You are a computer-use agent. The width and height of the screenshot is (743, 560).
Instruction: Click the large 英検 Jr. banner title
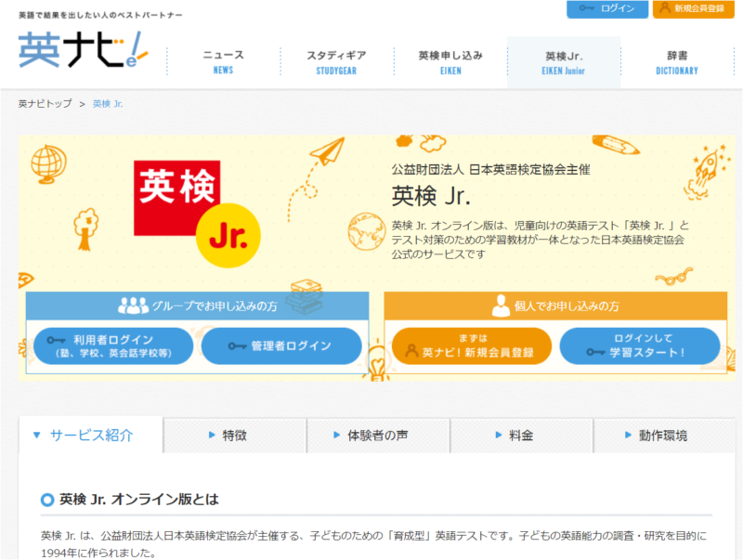tap(431, 196)
